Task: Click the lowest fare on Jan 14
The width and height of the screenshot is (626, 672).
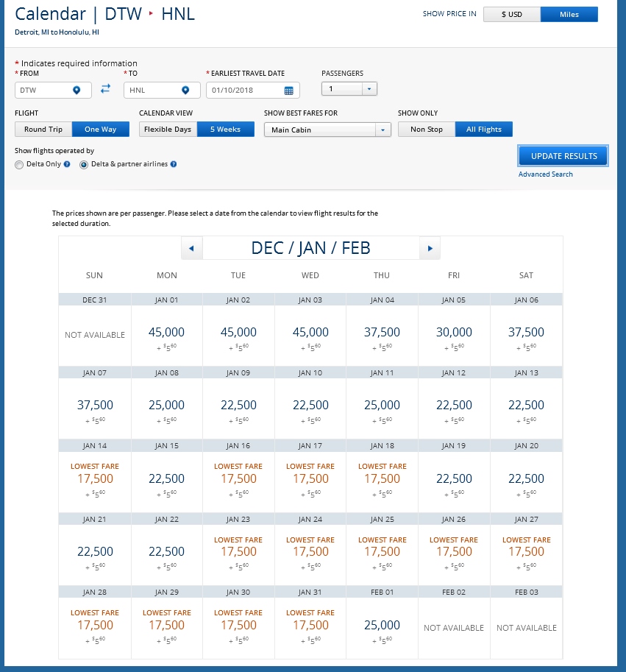Action: pyautogui.click(x=94, y=478)
